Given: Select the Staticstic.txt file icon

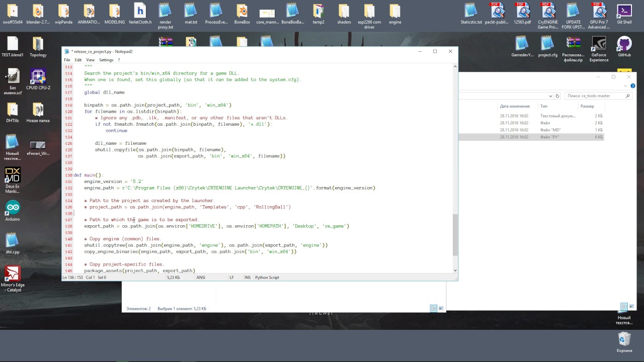Looking at the screenshot, I should (x=471, y=14).
